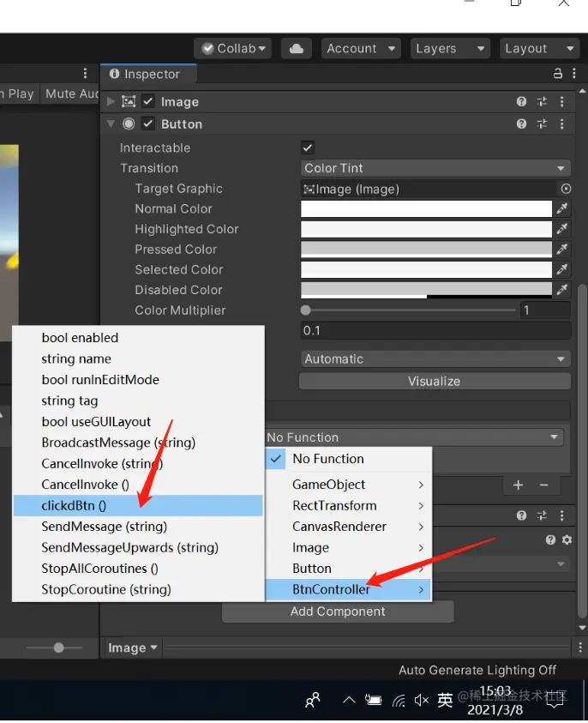
Task: Choose BtnController submenu entry
Action: (x=349, y=589)
